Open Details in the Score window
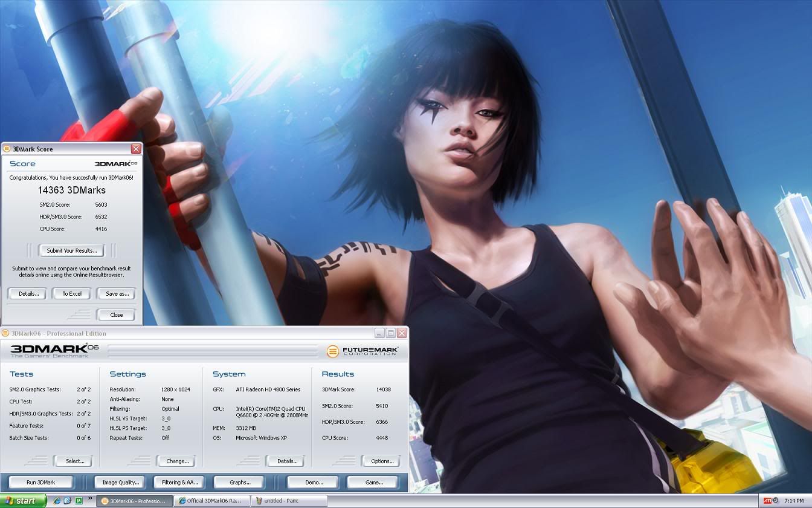This screenshot has height=508, width=812. click(28, 294)
